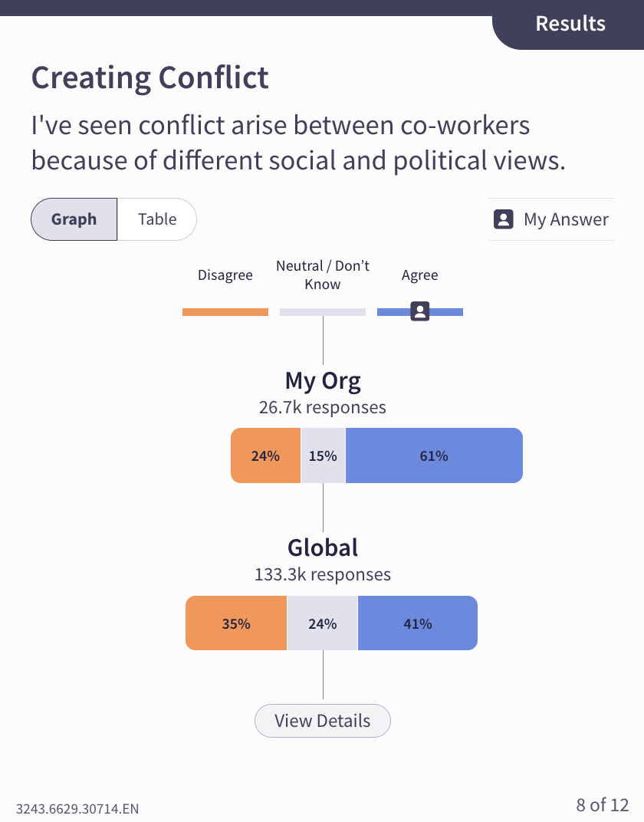This screenshot has height=822, width=644.
Task: Click the Creating Conflict title
Action: [150, 77]
